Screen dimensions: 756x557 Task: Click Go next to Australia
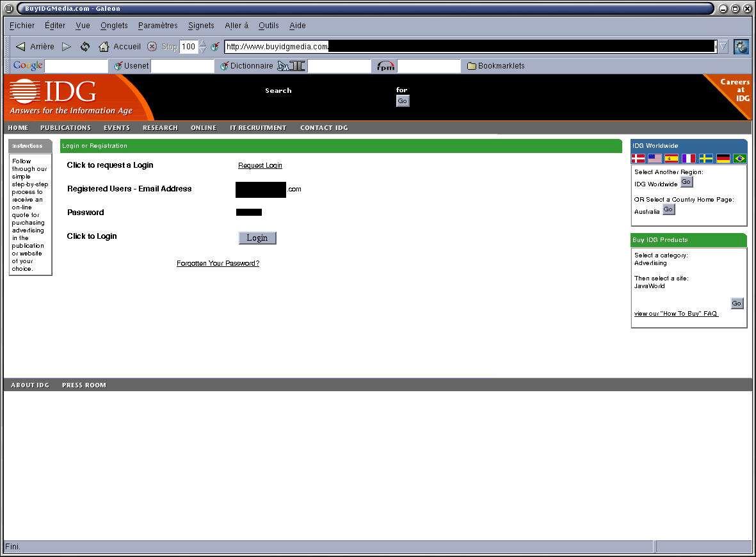pyautogui.click(x=669, y=209)
